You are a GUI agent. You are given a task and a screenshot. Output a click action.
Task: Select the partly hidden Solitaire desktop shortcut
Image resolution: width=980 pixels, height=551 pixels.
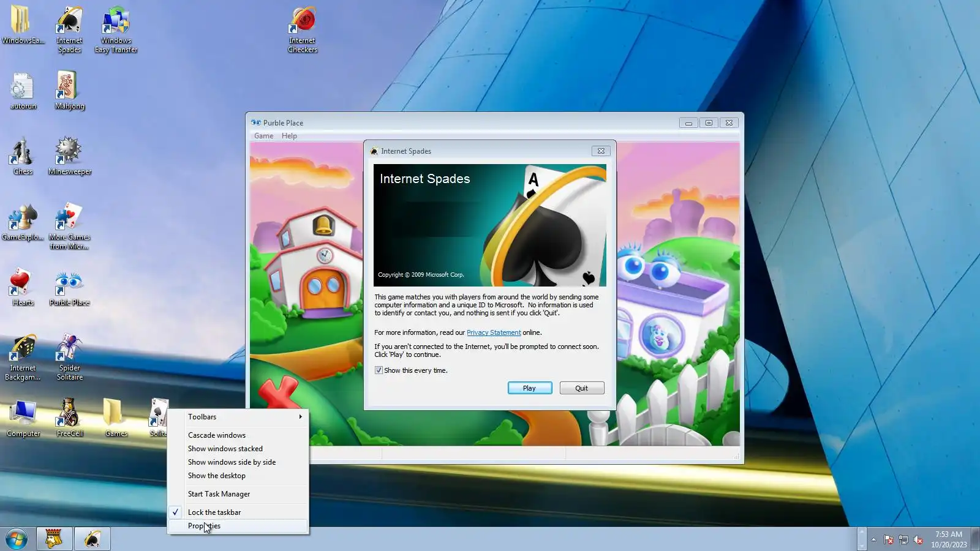click(158, 418)
